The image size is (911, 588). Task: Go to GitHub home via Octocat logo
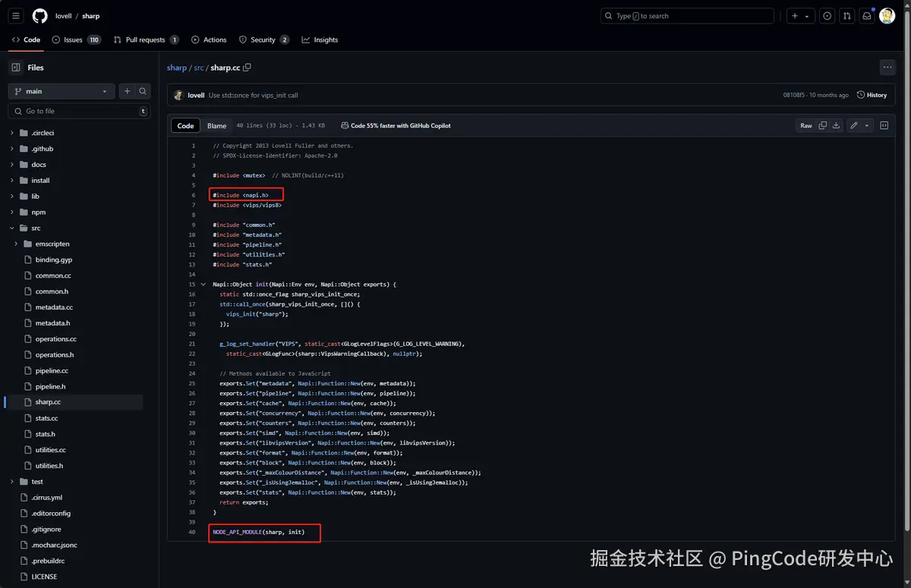pyautogui.click(x=40, y=16)
